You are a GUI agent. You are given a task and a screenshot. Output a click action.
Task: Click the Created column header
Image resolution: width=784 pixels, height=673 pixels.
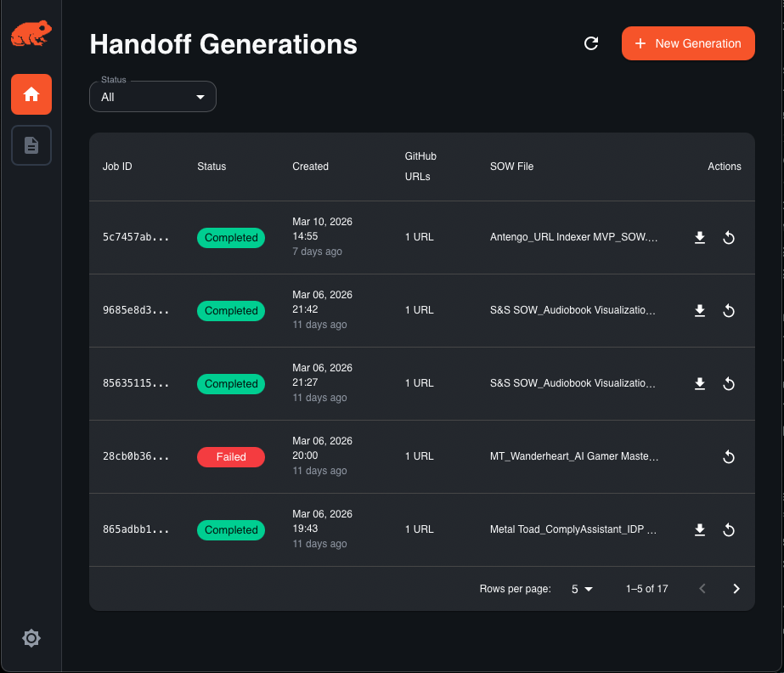310,167
